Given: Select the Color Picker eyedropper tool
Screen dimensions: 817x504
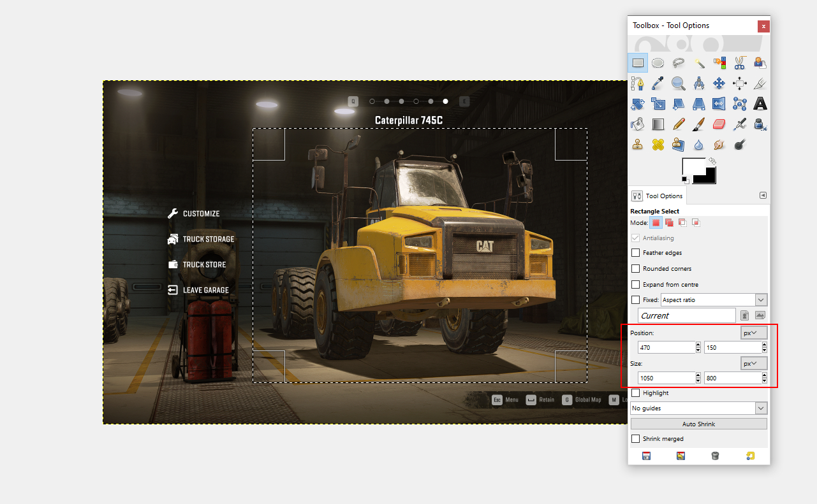Looking at the screenshot, I should [x=658, y=83].
